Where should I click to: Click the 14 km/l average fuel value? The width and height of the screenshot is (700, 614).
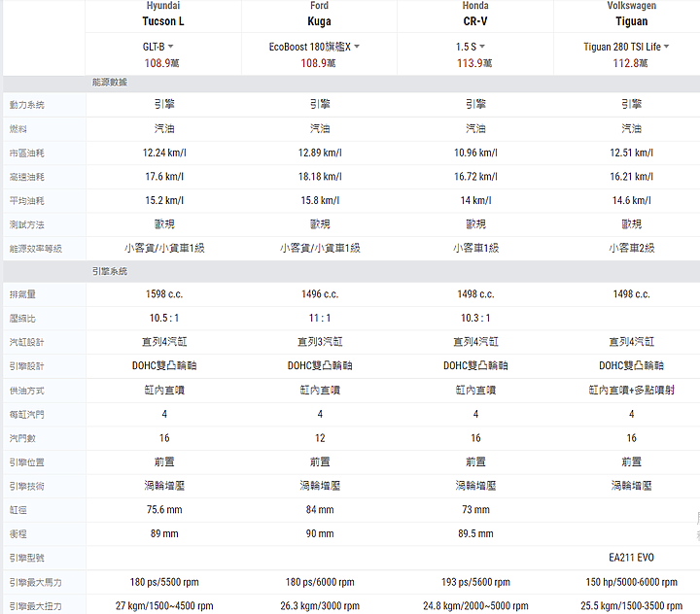475,201
